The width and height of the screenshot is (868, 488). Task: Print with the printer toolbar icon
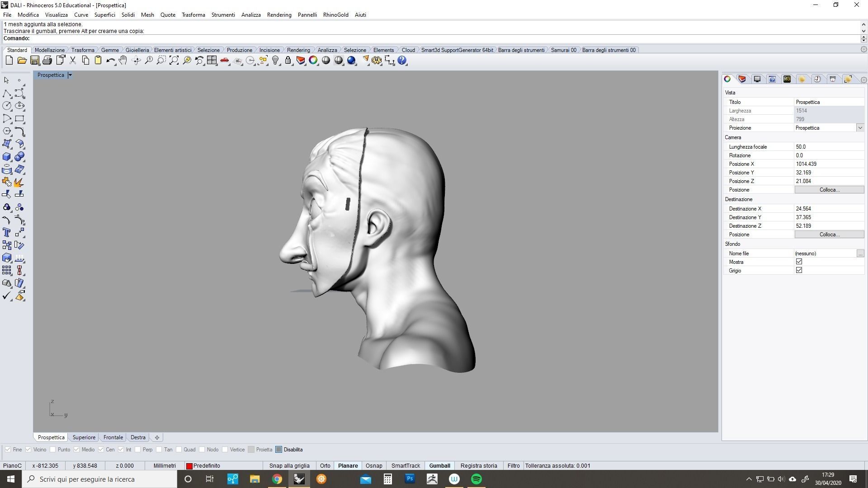[47, 61]
